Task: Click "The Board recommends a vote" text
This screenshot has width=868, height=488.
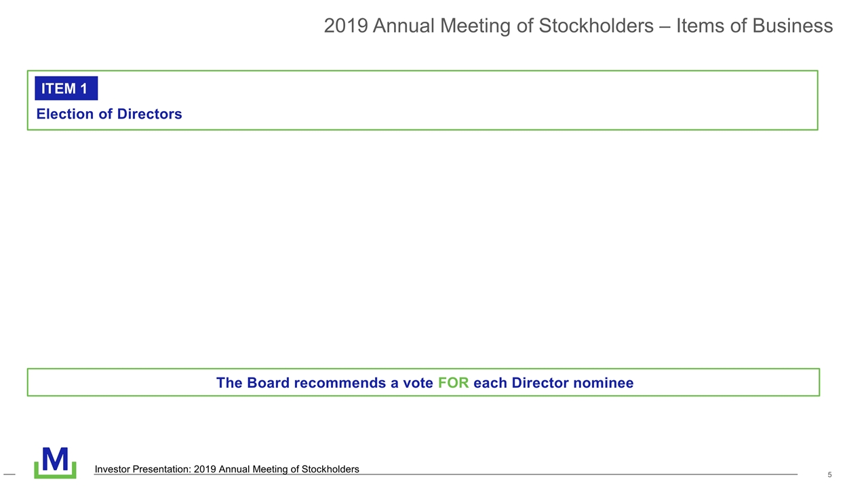Action: [324, 383]
